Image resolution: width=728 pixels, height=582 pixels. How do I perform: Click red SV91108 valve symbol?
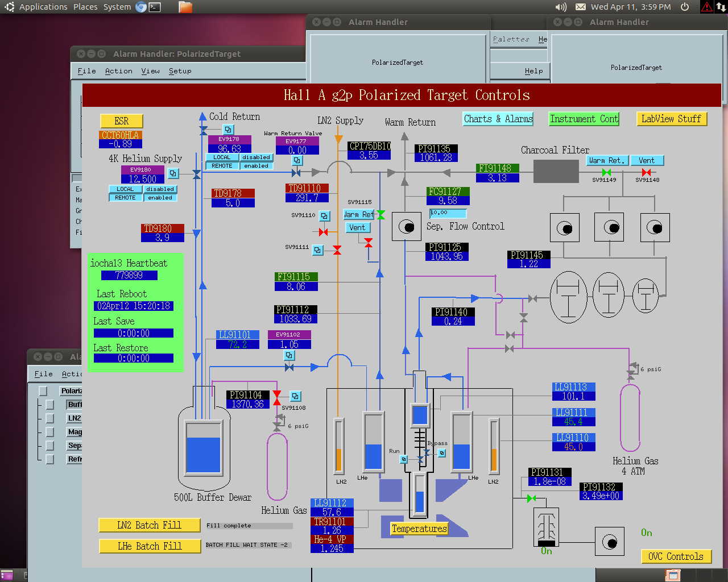pos(277,398)
